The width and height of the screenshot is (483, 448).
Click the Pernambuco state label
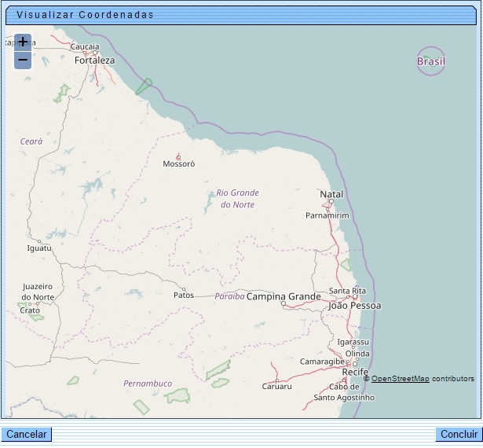click(148, 384)
